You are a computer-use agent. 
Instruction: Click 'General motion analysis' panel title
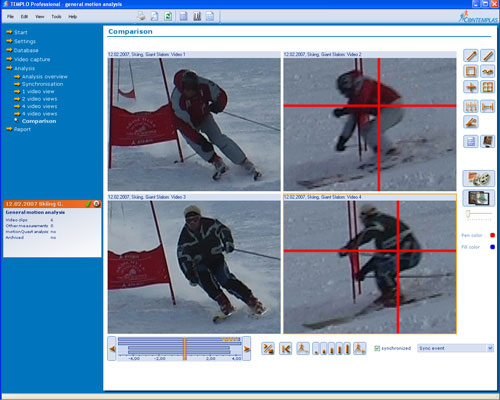pyautogui.click(x=35, y=212)
